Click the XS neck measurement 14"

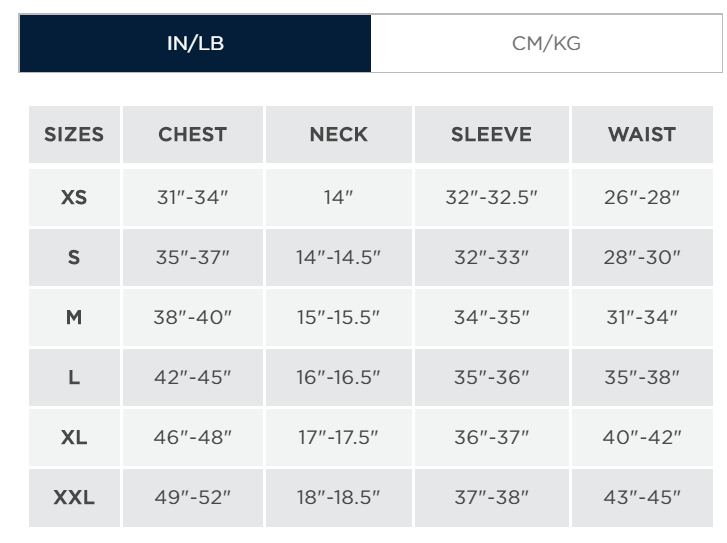338,197
